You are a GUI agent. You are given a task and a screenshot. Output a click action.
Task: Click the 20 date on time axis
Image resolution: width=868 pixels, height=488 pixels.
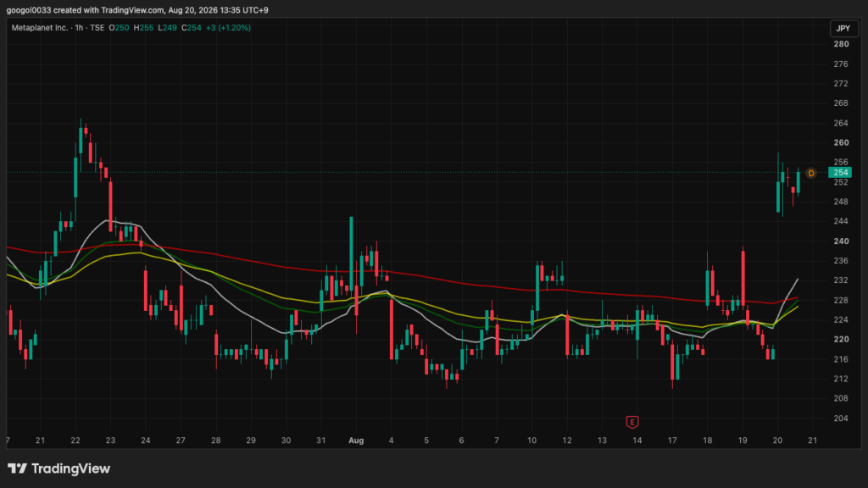(777, 441)
